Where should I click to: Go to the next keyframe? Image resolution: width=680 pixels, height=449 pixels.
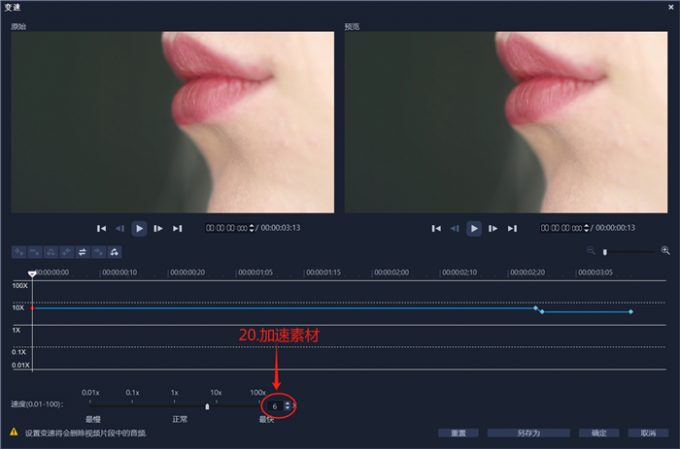click(98, 252)
